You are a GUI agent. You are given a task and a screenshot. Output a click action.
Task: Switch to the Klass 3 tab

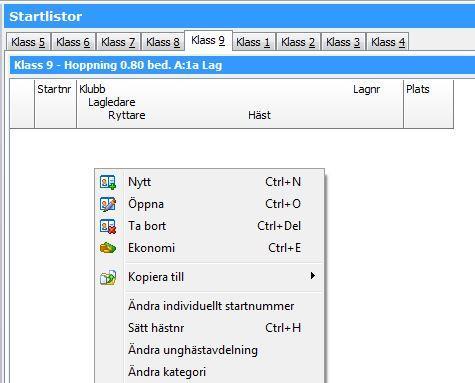(343, 42)
